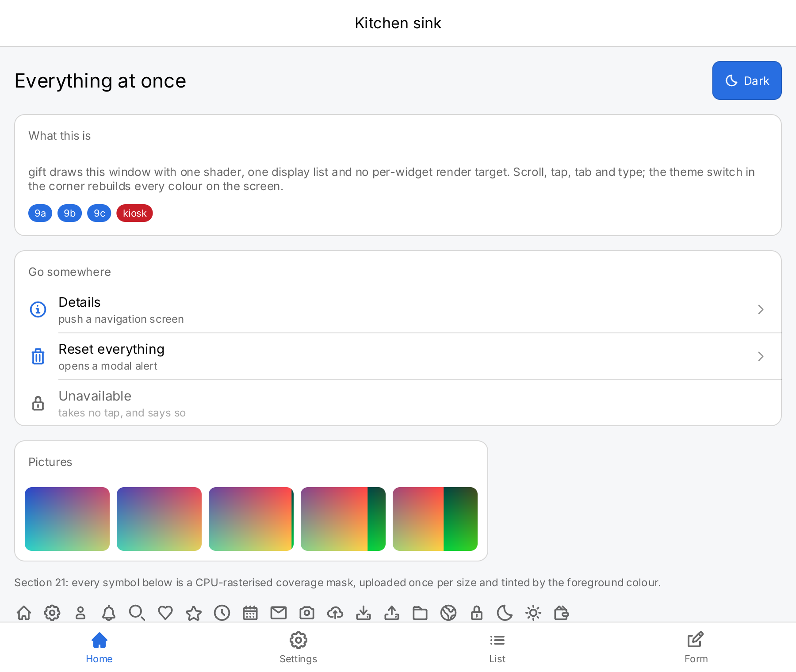Click the bell symbol in the symbol row
Screen dimensions: 796x672
pyautogui.click(x=109, y=613)
